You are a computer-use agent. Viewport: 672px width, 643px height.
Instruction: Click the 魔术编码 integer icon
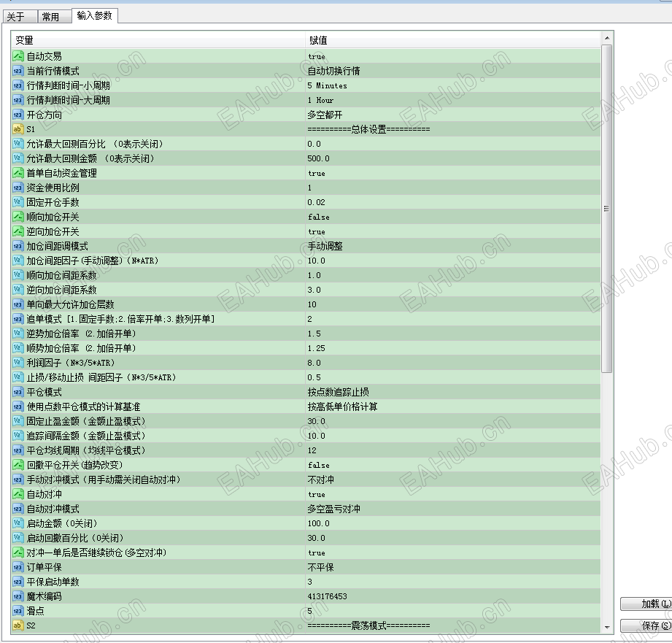click(x=18, y=596)
